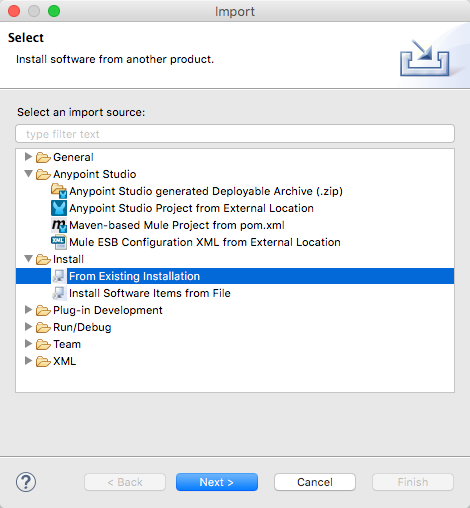
Task: Expand the Team folder arrow
Action: [x=28, y=344]
